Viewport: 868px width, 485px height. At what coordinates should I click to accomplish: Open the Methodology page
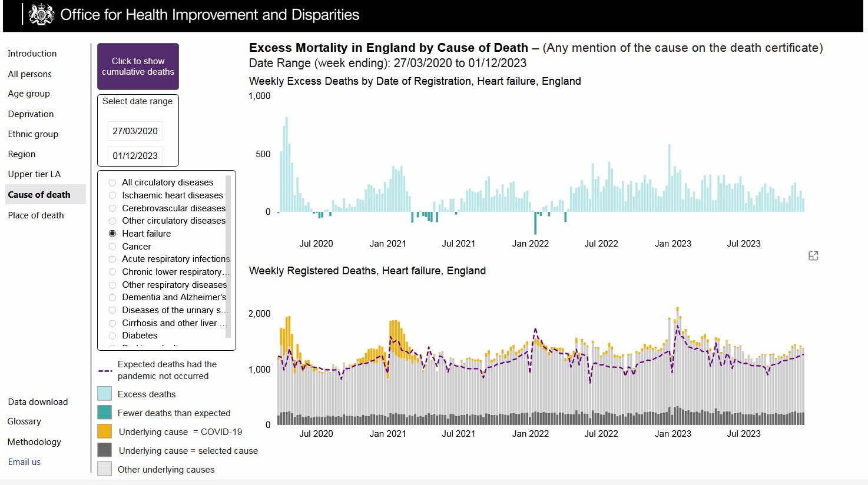(x=34, y=442)
